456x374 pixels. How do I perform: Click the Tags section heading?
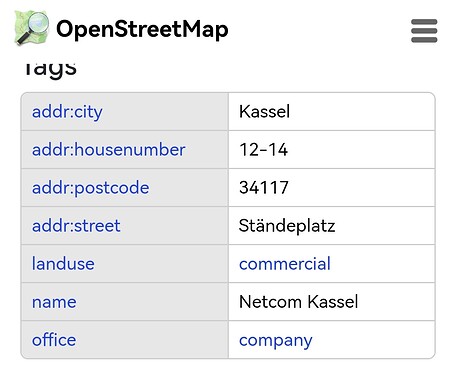pos(50,68)
